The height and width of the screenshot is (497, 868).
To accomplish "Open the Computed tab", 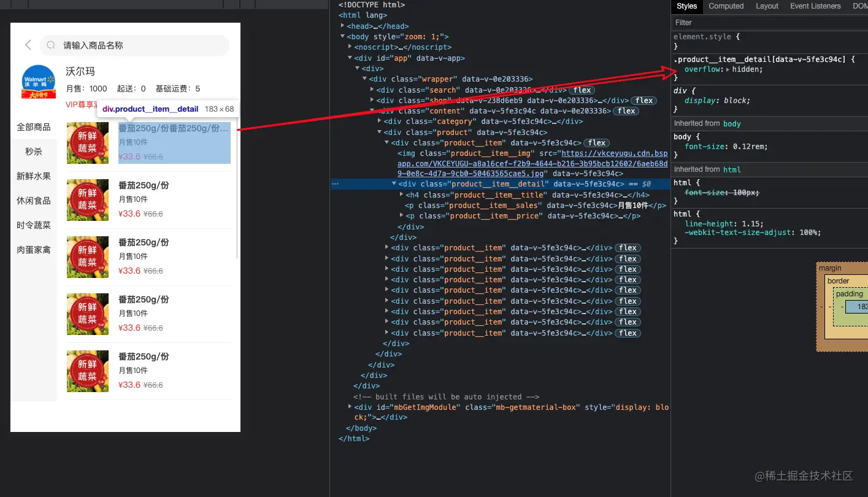I will point(726,6).
